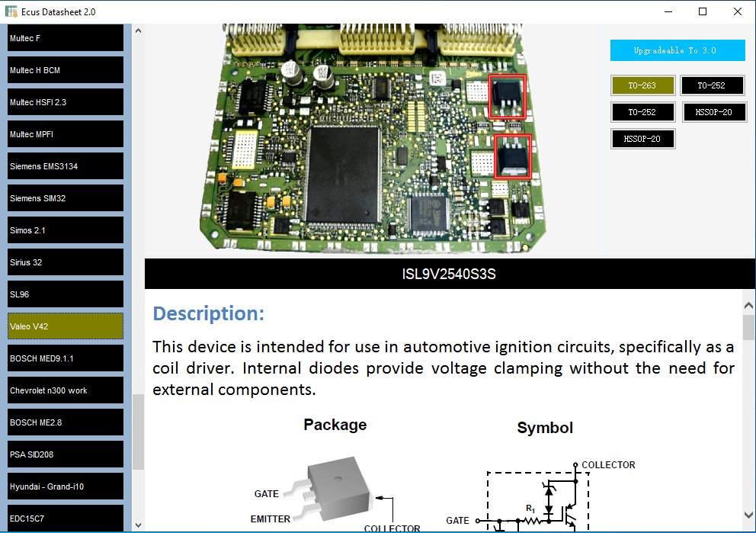Select the HSSOP-20 button in the bottom row
756x533 pixels.
[x=642, y=139]
